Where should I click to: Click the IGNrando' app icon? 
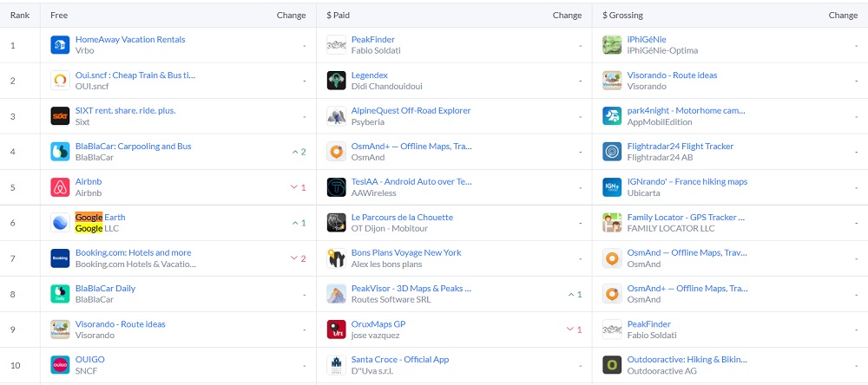click(612, 187)
